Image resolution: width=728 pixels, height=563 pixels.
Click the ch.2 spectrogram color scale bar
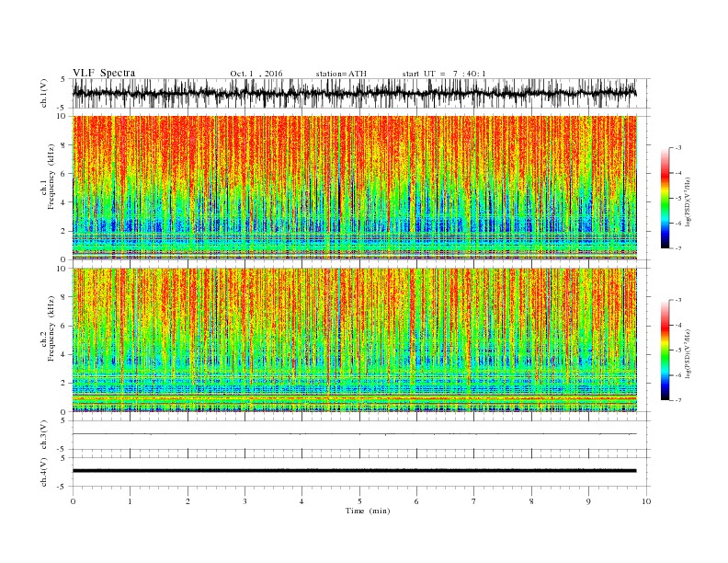[665, 350]
